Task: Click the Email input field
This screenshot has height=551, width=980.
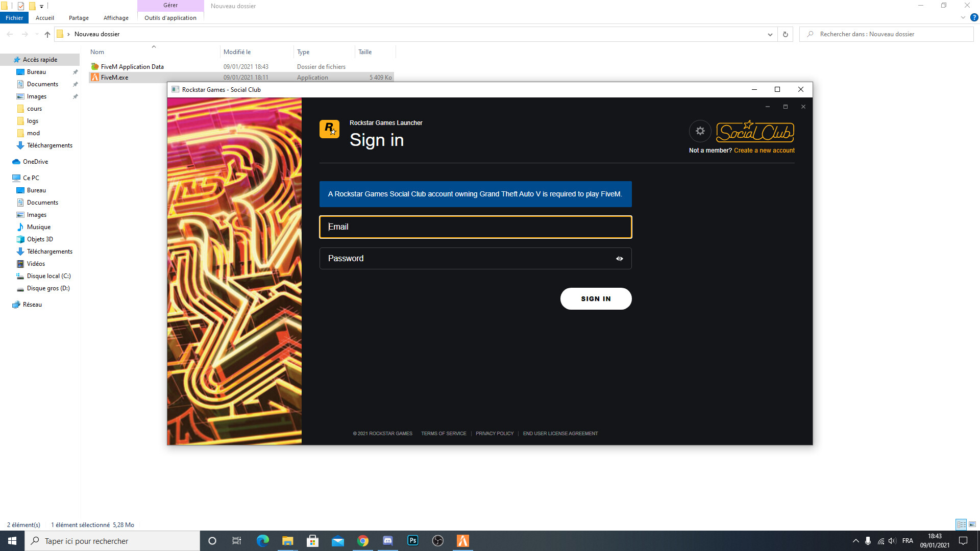Action: click(475, 227)
